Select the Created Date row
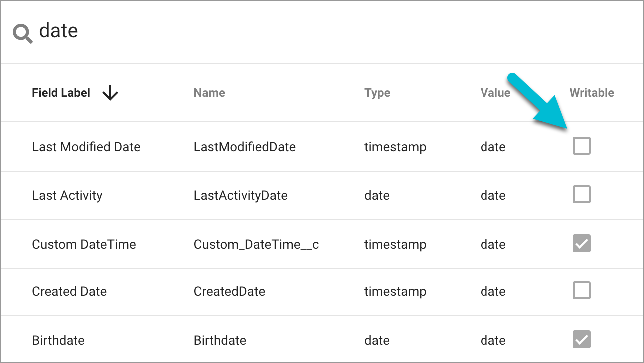The height and width of the screenshot is (363, 644). [x=69, y=291]
